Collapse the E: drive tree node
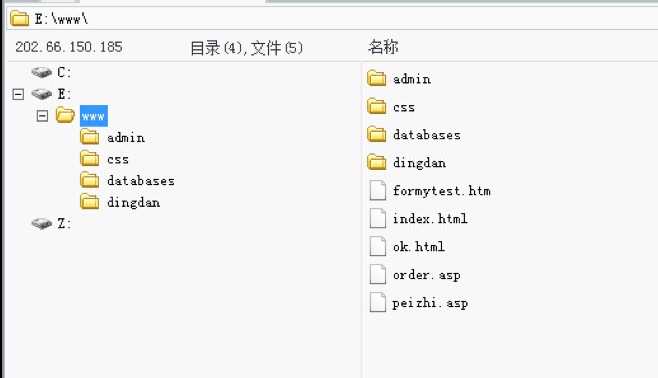 point(18,94)
